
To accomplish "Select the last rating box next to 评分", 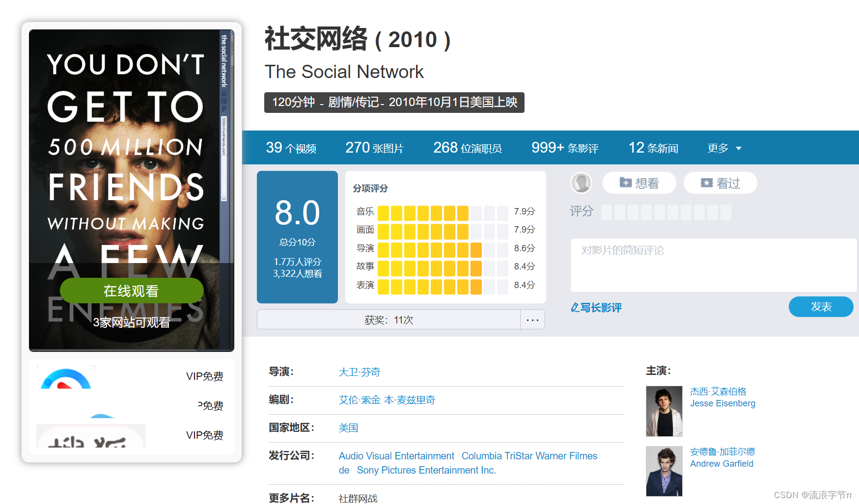I will point(726,212).
